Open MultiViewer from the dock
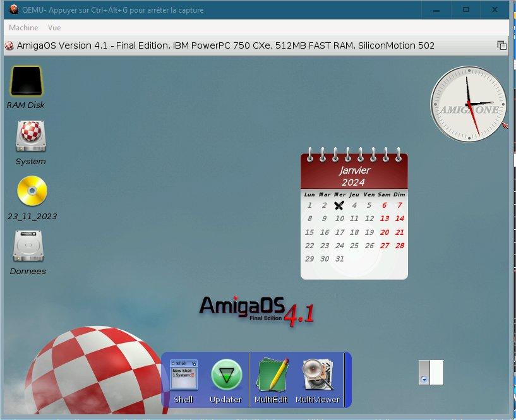This screenshot has height=420, width=516. [318, 375]
